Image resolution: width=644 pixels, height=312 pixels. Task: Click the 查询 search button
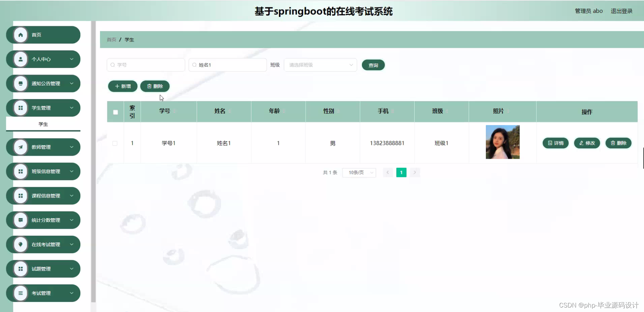coord(373,65)
